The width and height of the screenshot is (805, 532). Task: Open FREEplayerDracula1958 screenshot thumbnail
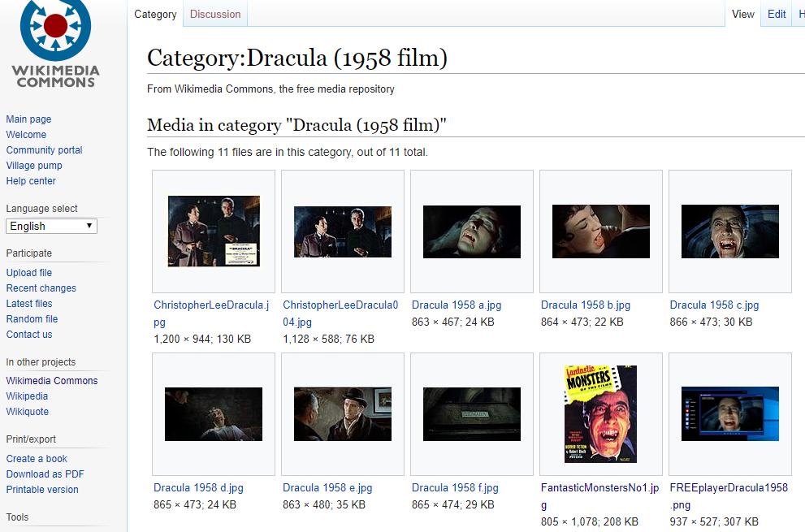coord(730,414)
